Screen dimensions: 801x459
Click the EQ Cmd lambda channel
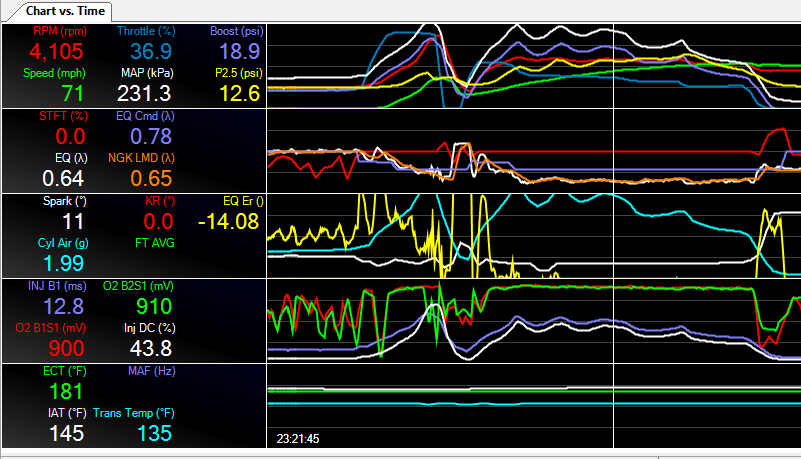point(144,136)
